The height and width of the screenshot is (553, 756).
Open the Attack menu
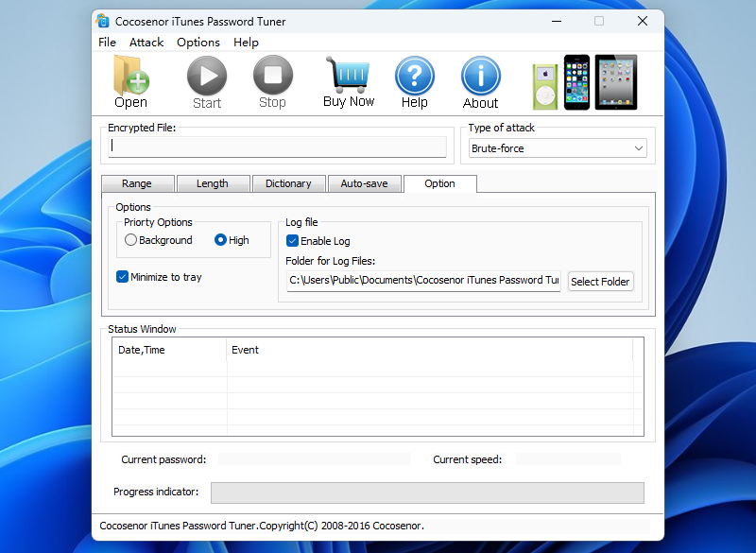[146, 43]
